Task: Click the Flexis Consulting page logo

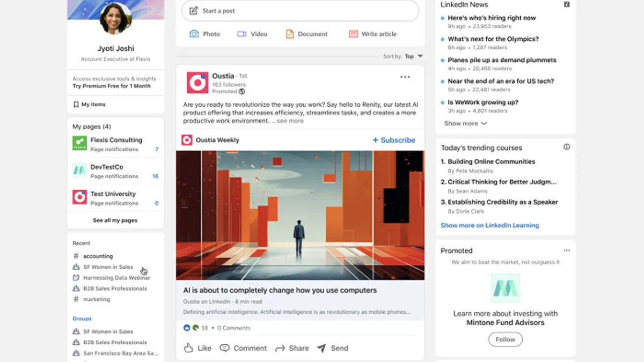Action: [79, 143]
